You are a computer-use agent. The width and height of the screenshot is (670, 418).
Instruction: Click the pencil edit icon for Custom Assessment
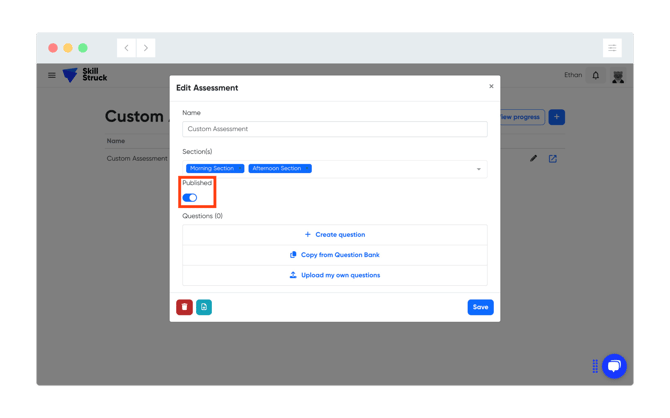pyautogui.click(x=533, y=159)
